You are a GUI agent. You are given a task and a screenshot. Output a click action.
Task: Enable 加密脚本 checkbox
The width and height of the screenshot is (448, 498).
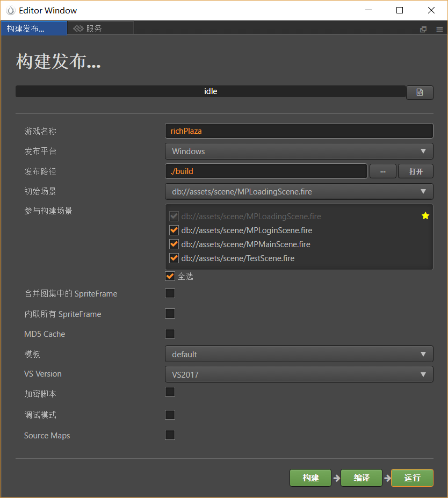[x=170, y=392]
